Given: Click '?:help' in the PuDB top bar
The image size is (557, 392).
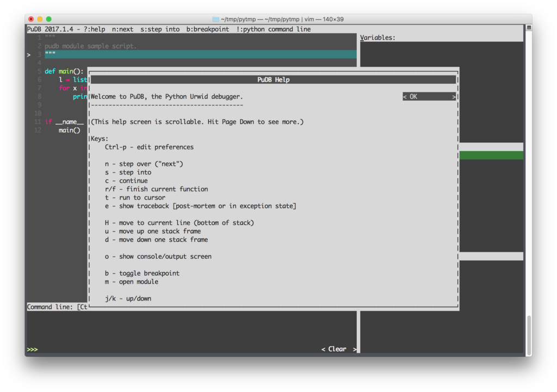Looking at the screenshot, I should (x=95, y=29).
